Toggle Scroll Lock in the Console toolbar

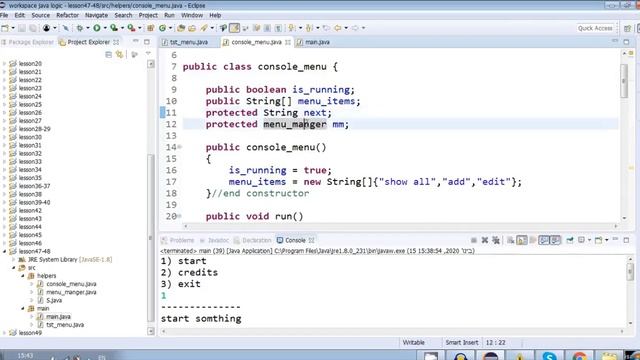click(x=521, y=240)
